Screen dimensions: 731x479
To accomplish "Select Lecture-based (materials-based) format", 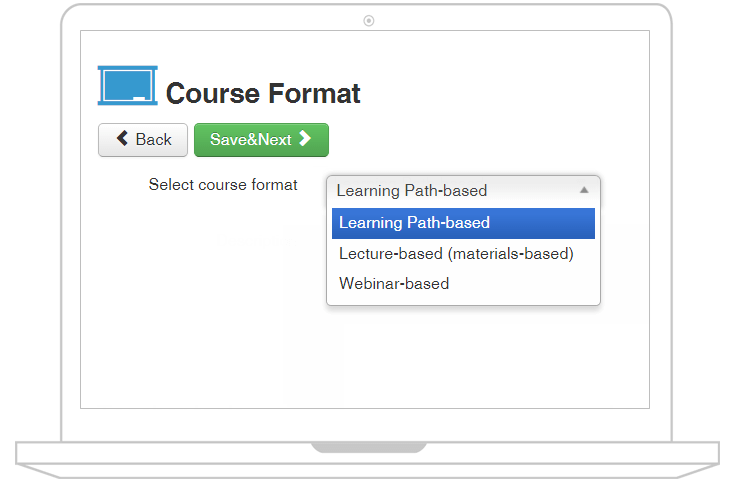I will point(456,254).
